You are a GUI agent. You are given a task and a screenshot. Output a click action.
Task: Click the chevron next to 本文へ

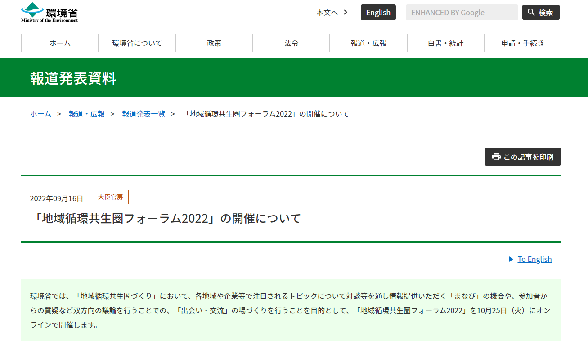(346, 12)
